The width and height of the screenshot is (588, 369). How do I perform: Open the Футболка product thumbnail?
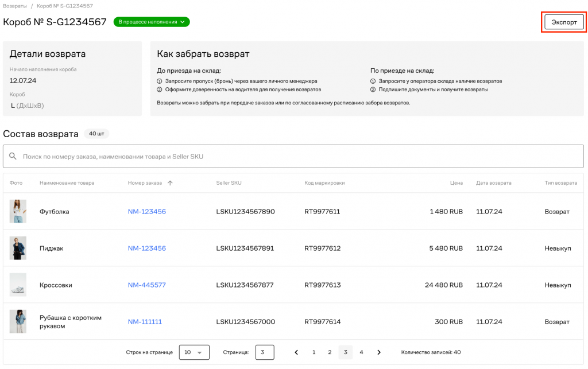tap(18, 211)
